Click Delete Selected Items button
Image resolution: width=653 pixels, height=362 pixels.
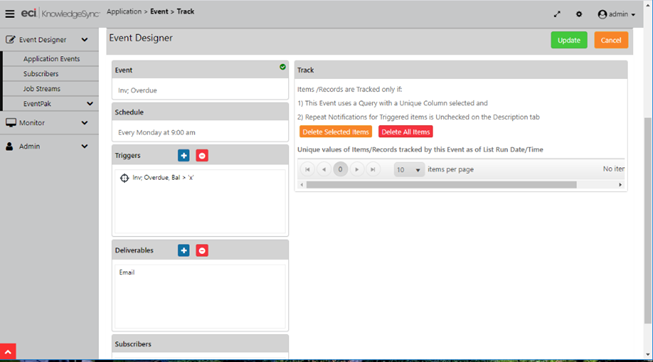336,132
